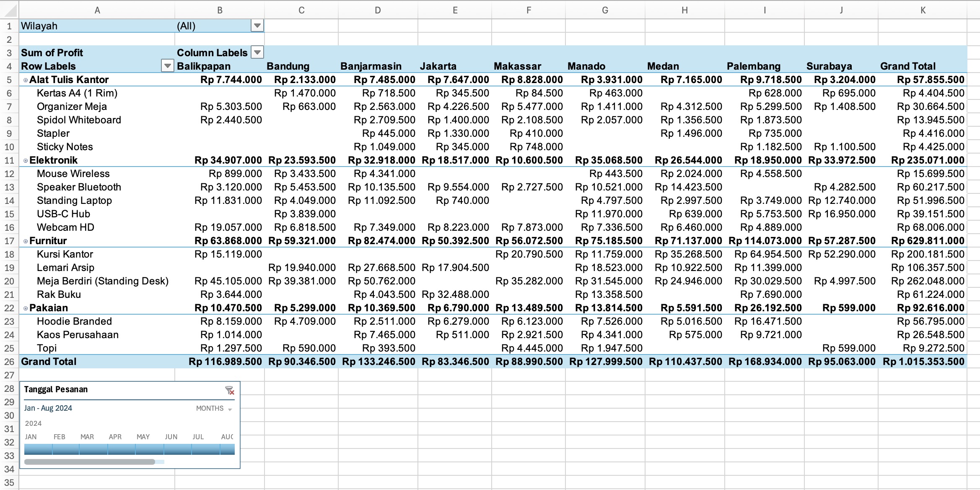The image size is (980, 490).
Task: Click the Lemari Arsip row label
Action: pyautogui.click(x=65, y=268)
